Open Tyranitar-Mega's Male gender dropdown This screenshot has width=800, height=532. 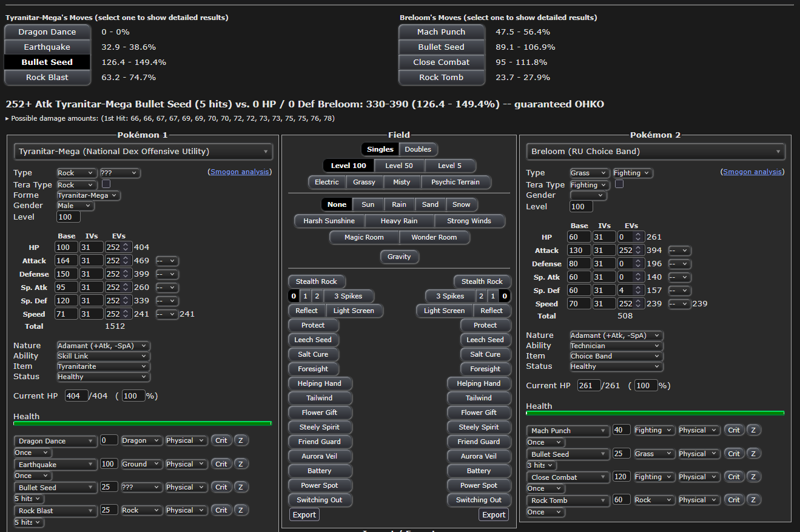[x=76, y=206]
